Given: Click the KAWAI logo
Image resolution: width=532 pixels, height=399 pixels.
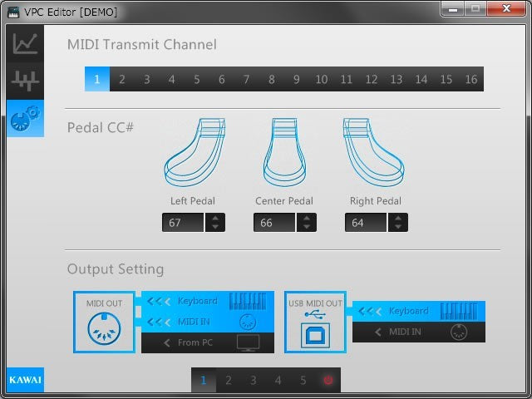Looking at the screenshot, I should [x=25, y=380].
